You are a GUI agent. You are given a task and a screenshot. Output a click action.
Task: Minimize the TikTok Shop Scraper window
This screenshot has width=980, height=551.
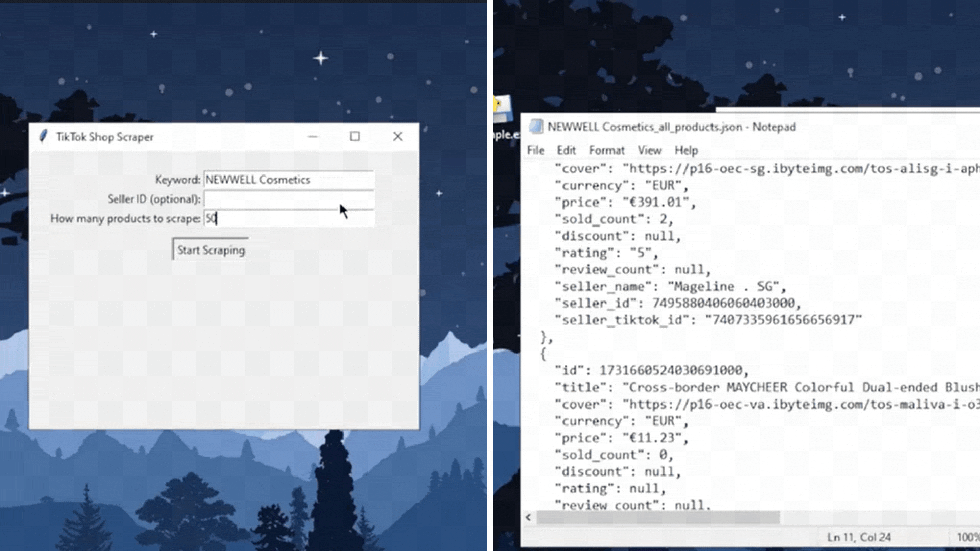pos(313,136)
